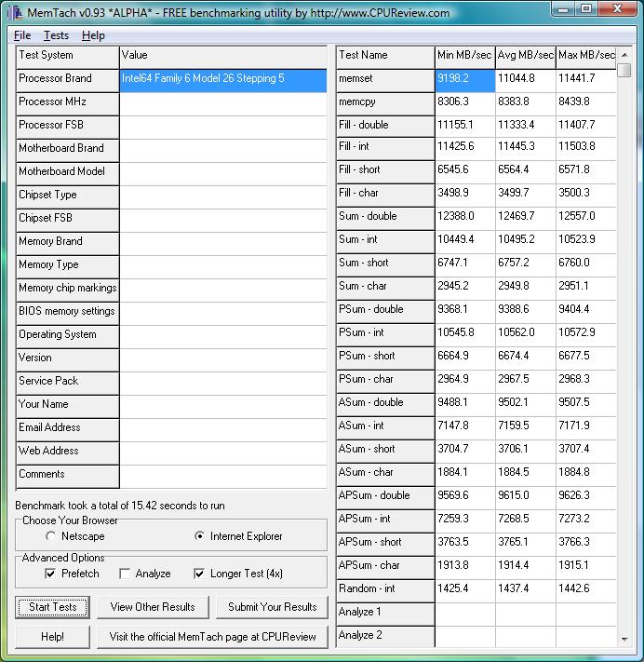The height and width of the screenshot is (662, 644).
Task: Click the results scrollbar up arrow
Action: pos(624,54)
